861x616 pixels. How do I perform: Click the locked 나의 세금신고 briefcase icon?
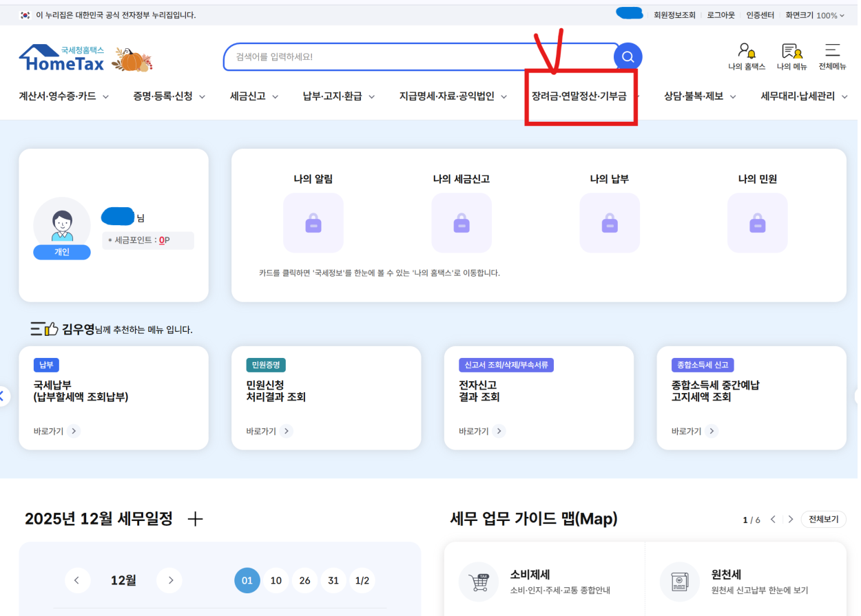[x=461, y=222]
